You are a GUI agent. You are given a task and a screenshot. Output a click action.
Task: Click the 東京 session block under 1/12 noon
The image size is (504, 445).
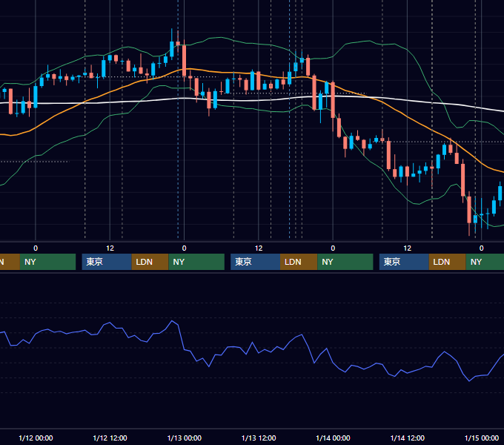[107, 262]
